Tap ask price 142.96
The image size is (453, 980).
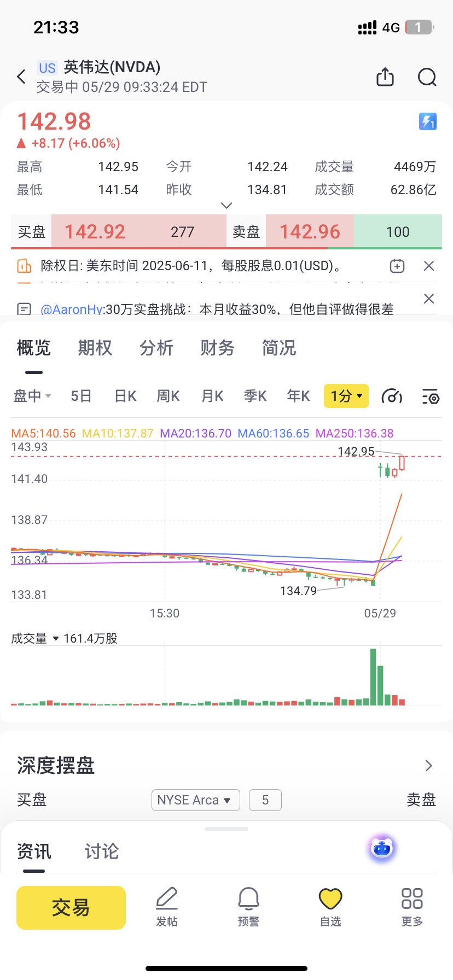310,232
